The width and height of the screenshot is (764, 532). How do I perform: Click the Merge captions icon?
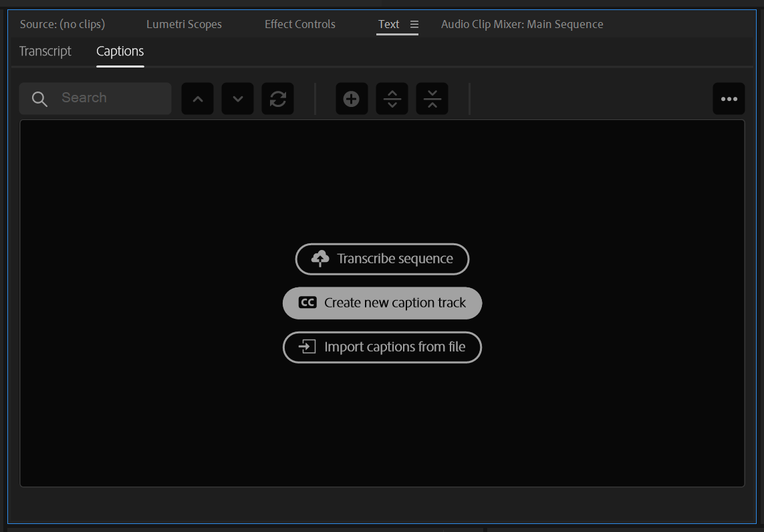[432, 99]
